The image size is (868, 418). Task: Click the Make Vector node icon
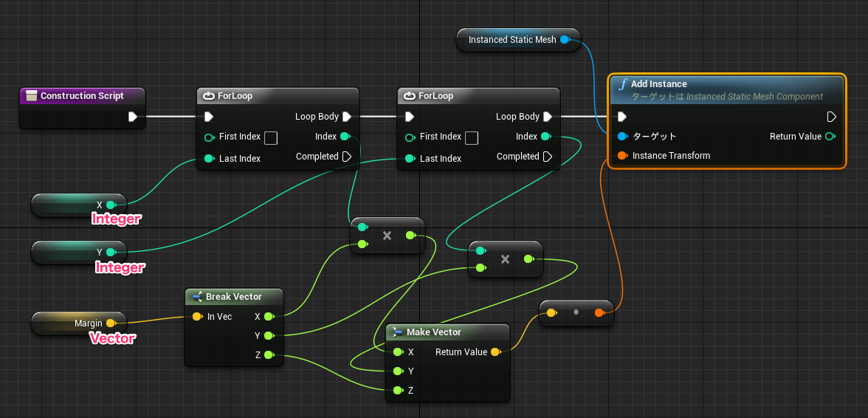(x=397, y=332)
